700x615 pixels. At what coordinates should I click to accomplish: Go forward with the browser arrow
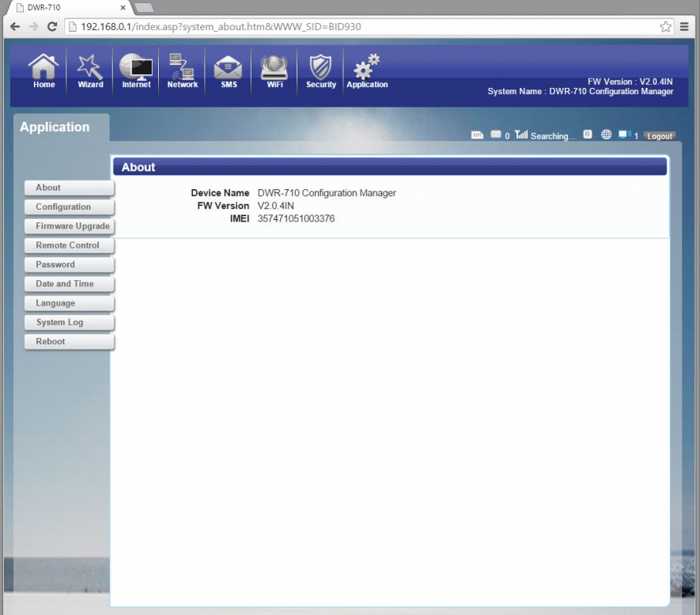[33, 26]
